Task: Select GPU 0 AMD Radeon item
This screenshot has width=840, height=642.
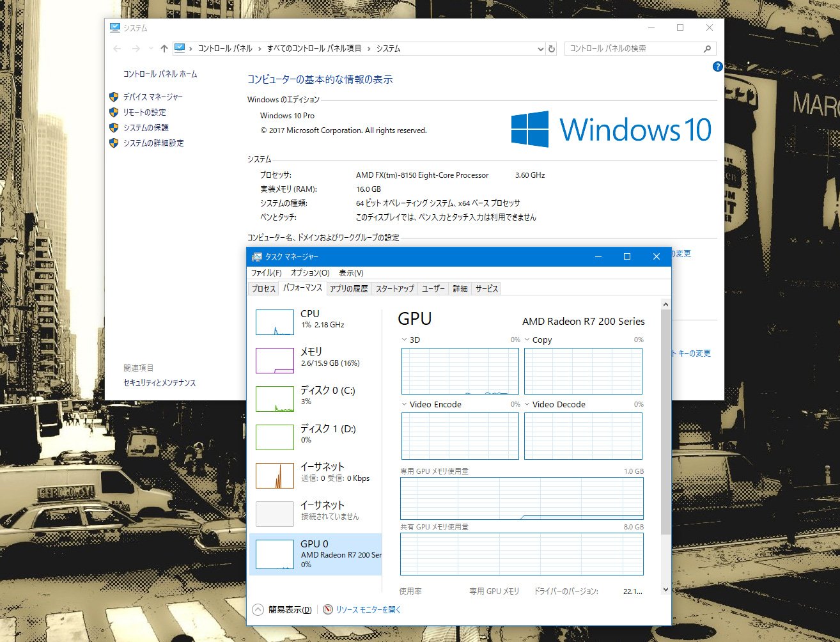Action: pos(315,554)
